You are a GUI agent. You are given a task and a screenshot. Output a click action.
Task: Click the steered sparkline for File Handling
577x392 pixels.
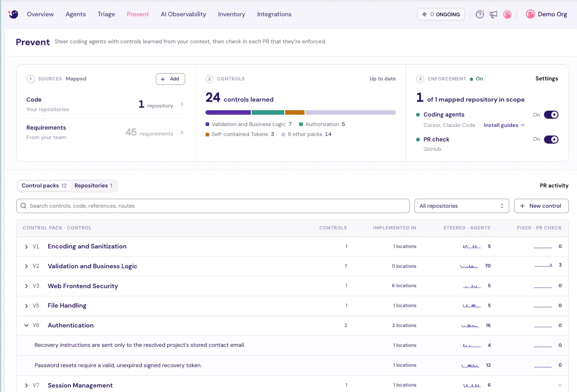point(471,306)
